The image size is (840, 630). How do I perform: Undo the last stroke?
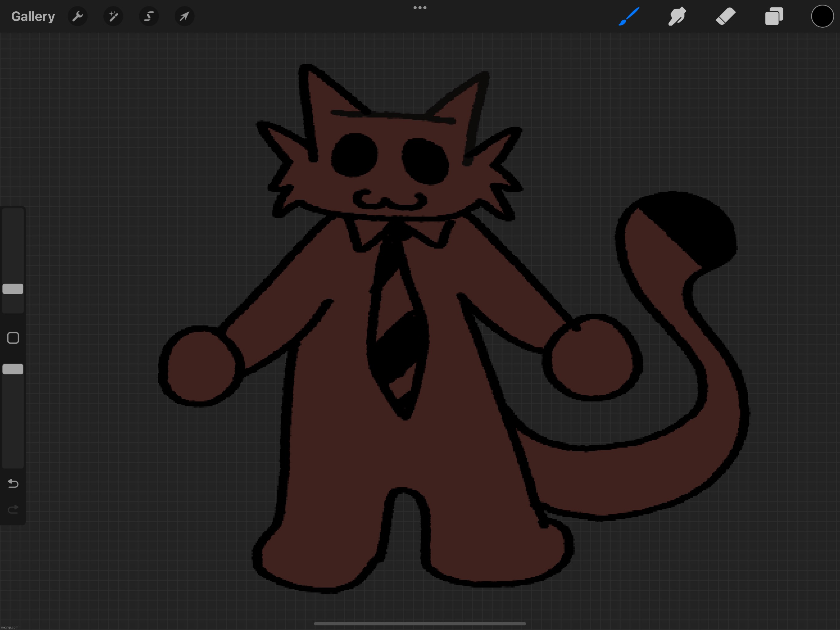tap(13, 483)
